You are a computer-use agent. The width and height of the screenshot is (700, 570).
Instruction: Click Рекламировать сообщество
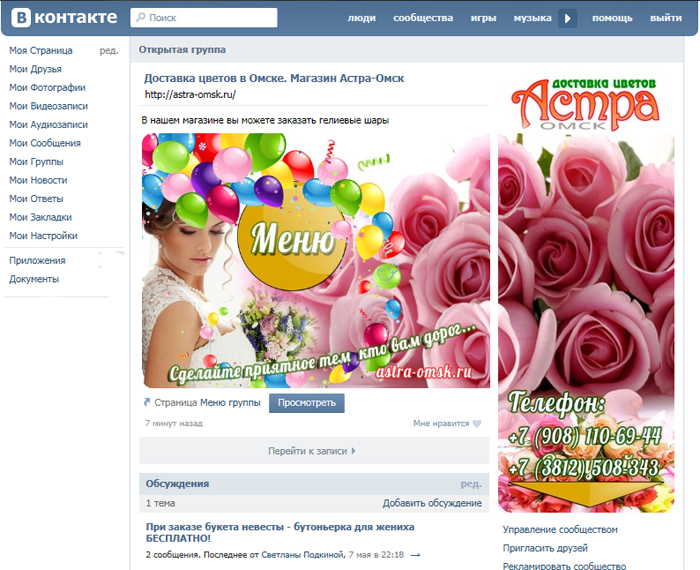564,566
